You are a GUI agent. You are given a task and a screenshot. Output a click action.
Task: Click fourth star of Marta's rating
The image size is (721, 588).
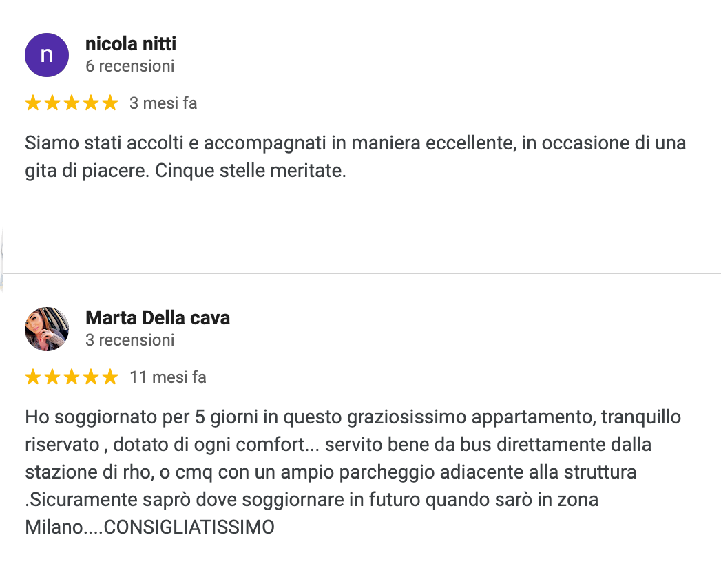click(x=91, y=377)
